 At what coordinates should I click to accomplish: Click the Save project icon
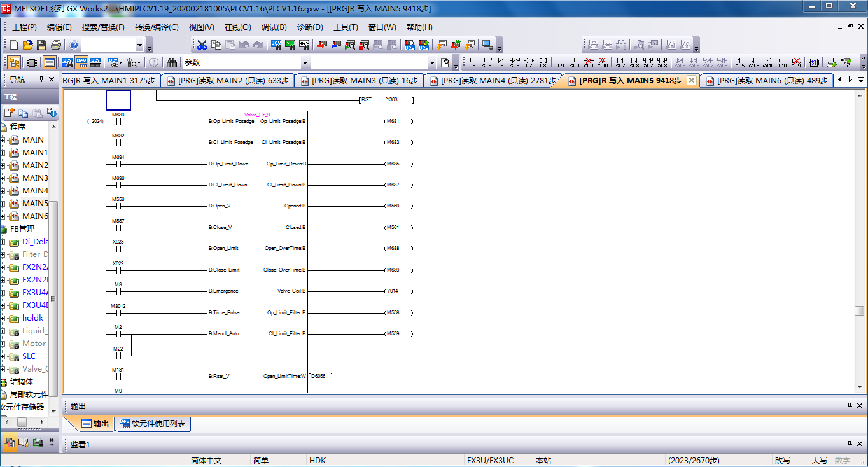[41, 45]
